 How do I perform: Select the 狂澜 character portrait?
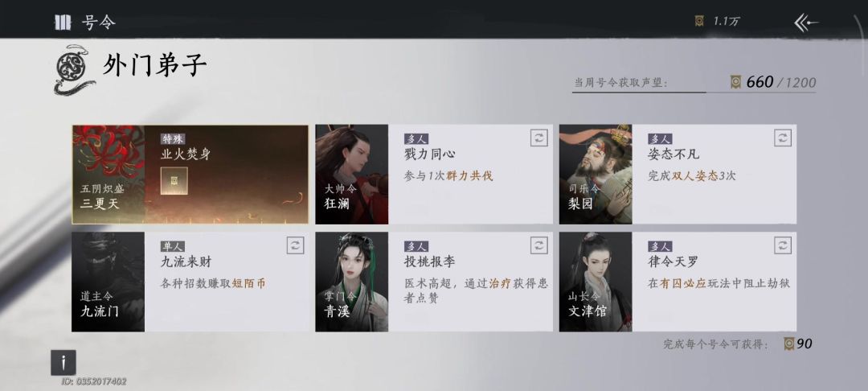[x=351, y=175]
